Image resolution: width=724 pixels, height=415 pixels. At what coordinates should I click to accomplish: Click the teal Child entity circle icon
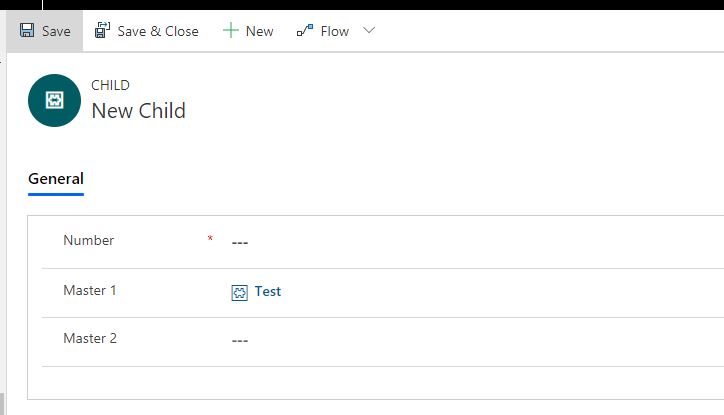[54, 100]
